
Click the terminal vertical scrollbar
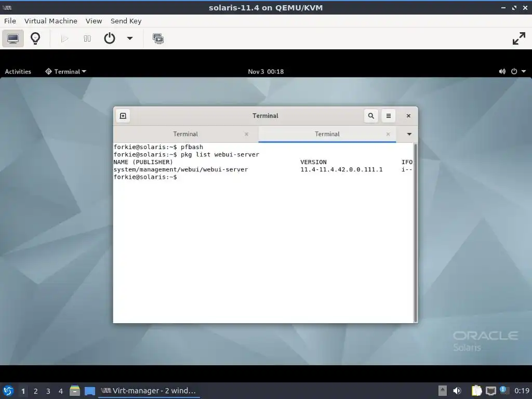(x=415, y=233)
